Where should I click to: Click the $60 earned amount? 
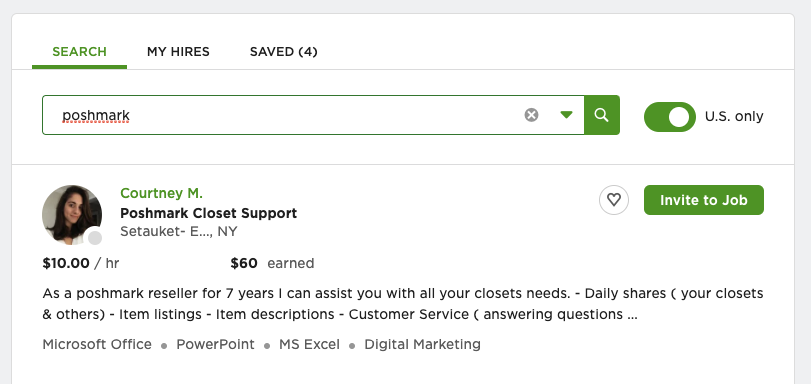click(272, 263)
